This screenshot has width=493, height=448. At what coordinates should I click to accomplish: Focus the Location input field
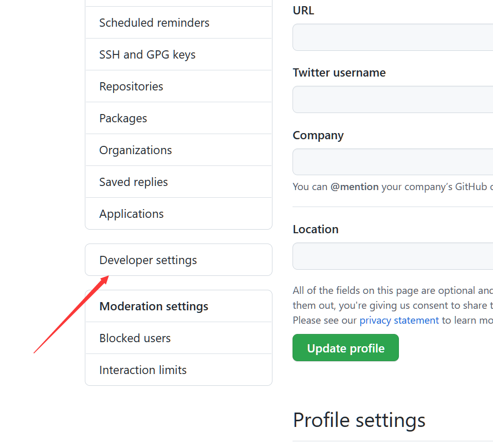click(393, 256)
